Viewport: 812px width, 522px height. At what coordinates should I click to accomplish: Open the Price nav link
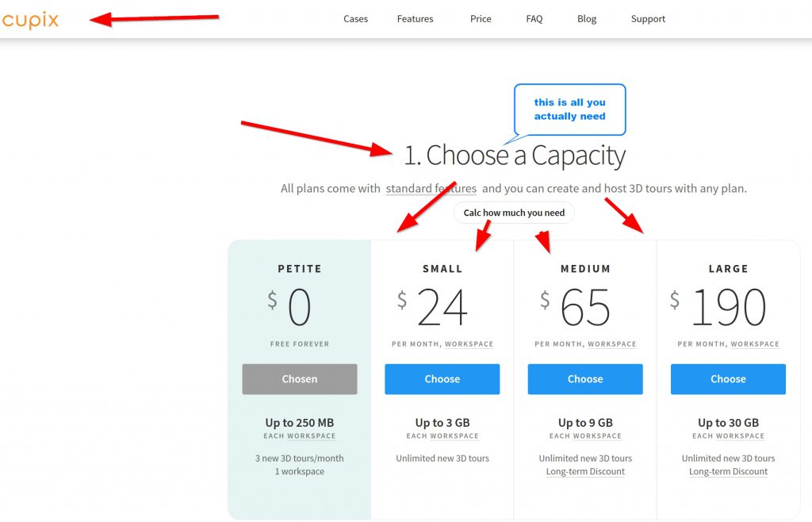click(x=481, y=19)
